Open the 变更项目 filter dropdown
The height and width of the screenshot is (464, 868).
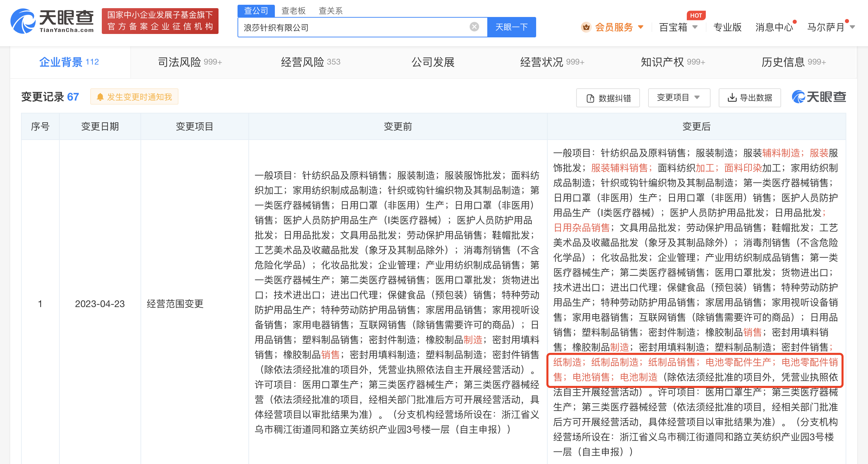[x=679, y=98]
